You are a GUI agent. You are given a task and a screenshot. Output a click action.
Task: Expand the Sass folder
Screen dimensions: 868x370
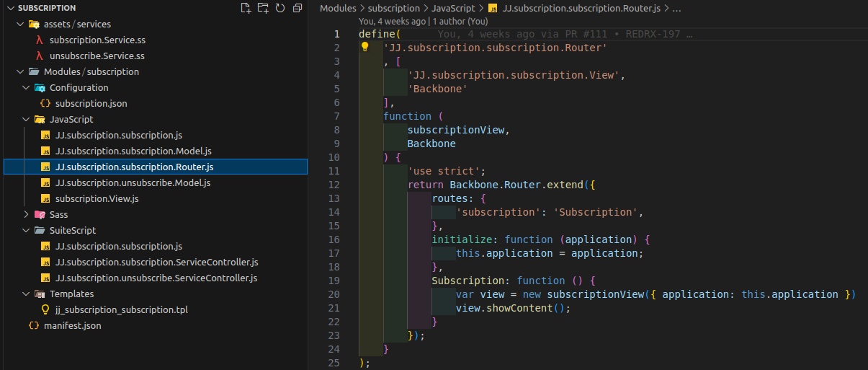click(x=27, y=215)
